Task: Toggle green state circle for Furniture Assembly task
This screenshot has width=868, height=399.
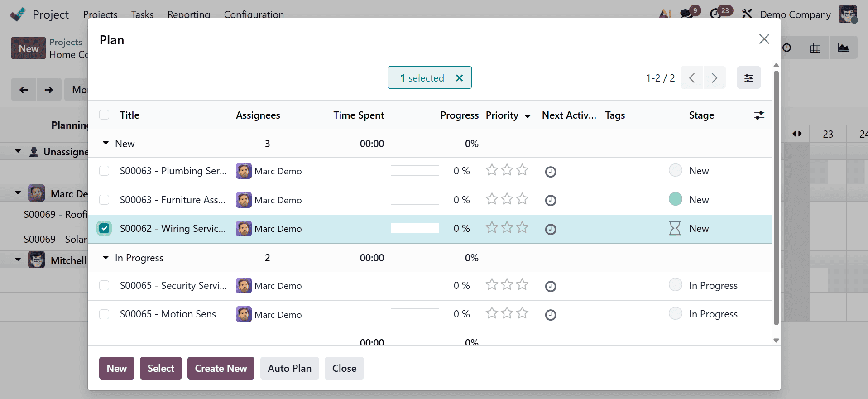Action: coord(676,199)
